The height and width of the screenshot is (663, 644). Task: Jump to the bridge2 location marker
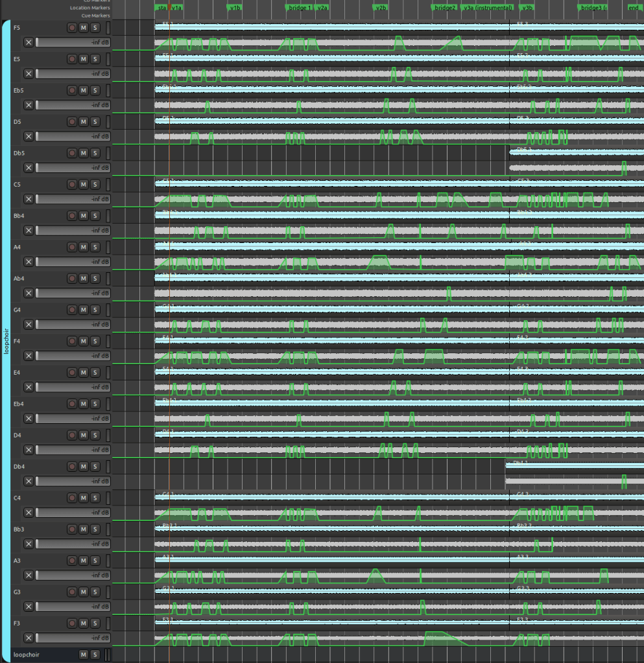[445, 8]
